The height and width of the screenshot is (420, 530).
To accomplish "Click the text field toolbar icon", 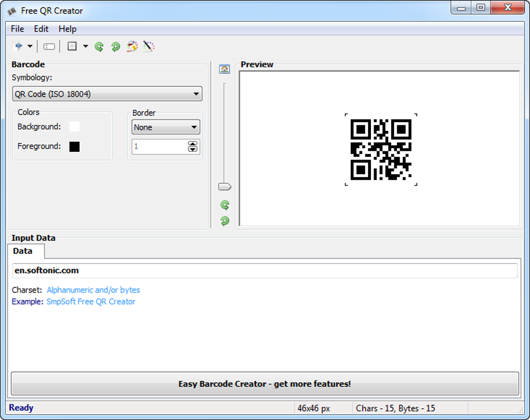I will (49, 47).
